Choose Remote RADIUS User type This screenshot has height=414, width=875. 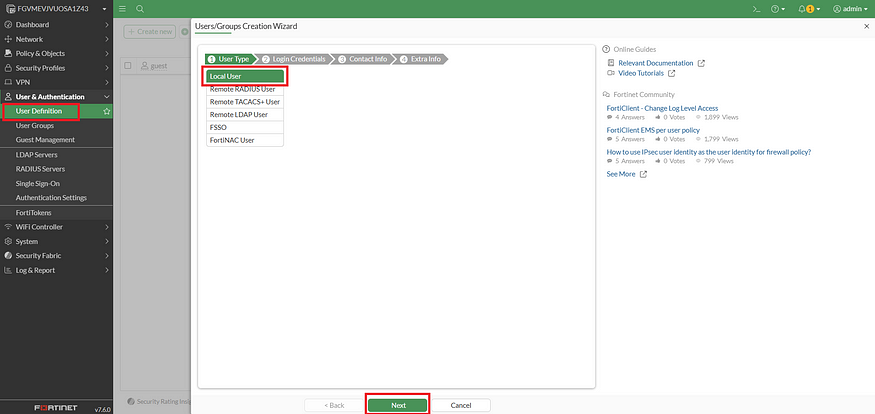coord(245,89)
